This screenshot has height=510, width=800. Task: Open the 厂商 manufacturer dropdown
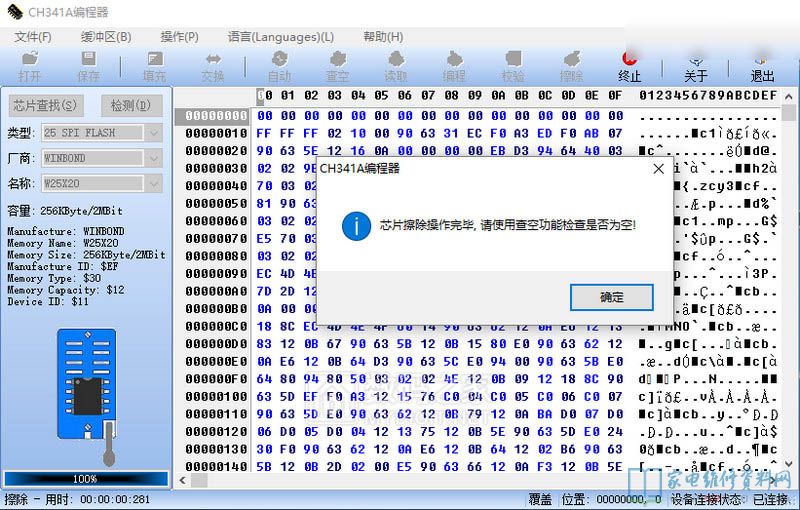click(x=154, y=158)
